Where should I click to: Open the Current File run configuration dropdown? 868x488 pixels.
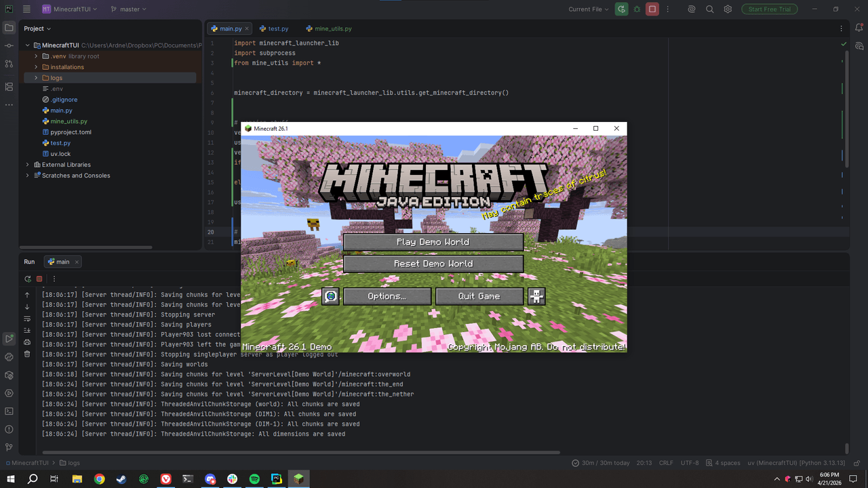pyautogui.click(x=589, y=9)
